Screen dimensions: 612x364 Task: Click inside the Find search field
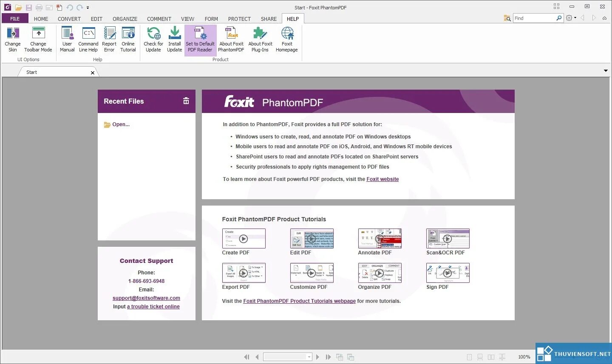tap(534, 18)
